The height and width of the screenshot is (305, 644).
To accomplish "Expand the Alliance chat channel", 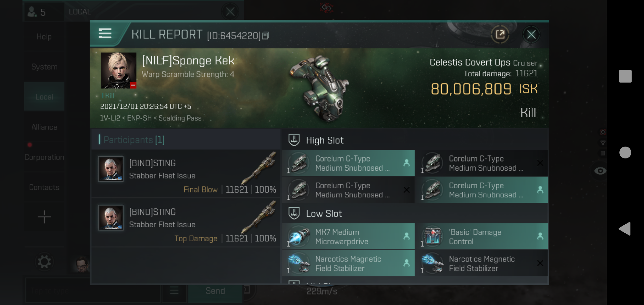I will pos(44,127).
